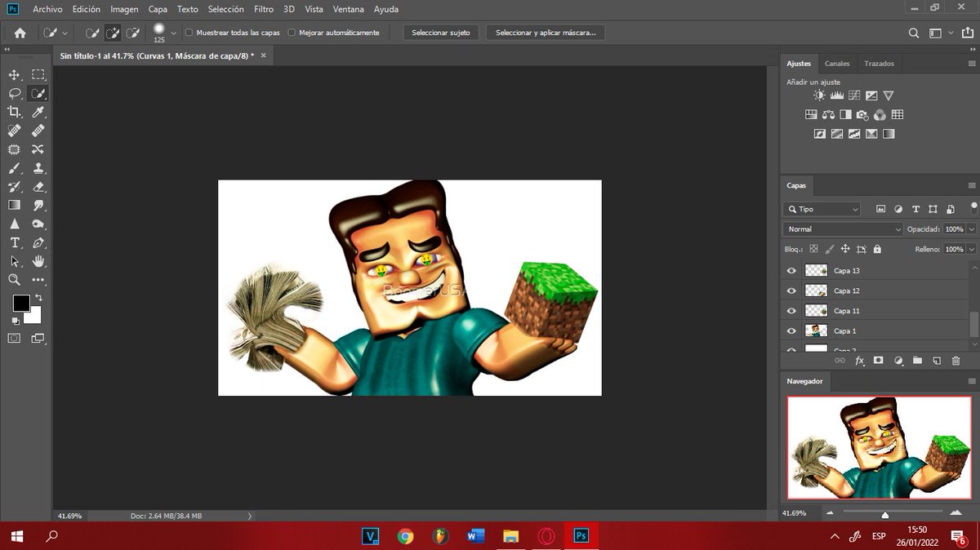Select the Move tool

14,75
